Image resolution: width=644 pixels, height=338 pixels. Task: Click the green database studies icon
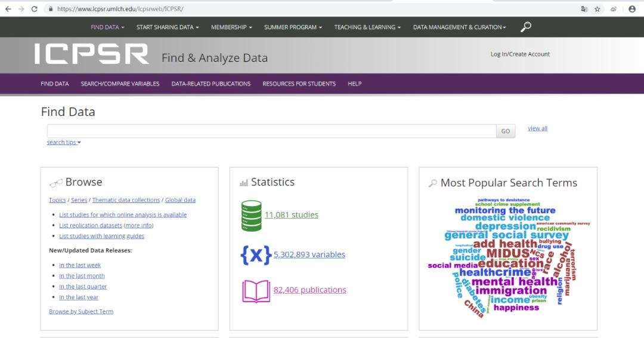[251, 216]
